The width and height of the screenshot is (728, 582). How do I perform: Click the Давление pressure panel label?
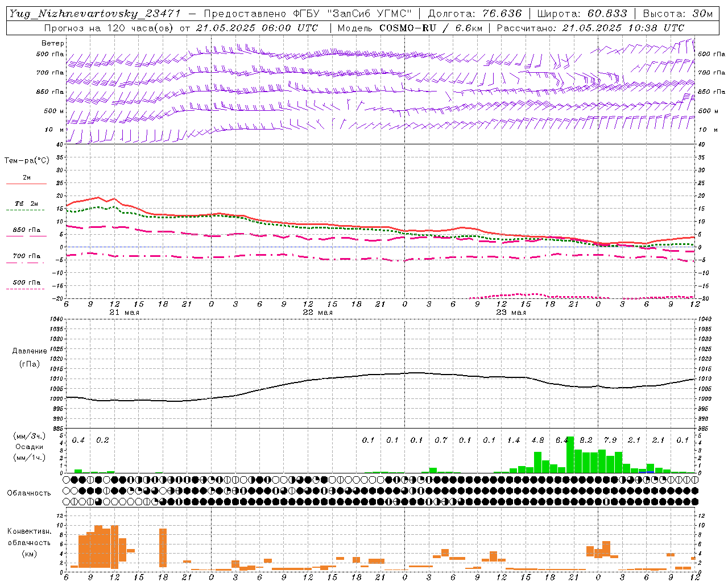pos(29,351)
